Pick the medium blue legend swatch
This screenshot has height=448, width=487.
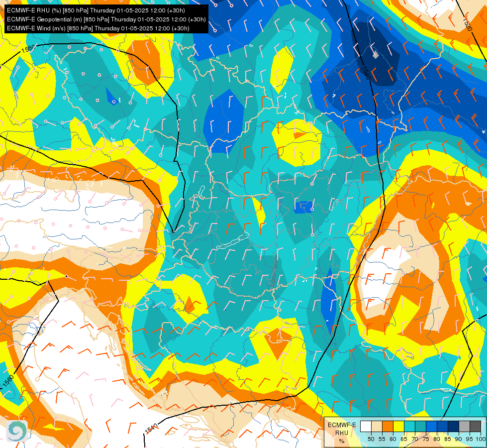pos(432,426)
